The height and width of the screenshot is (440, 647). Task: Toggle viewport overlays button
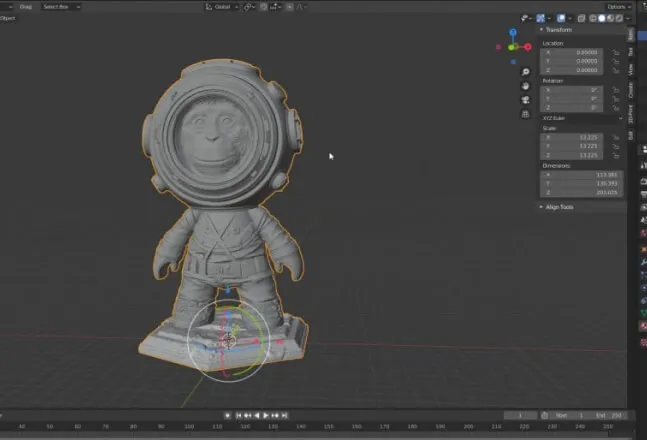tap(561, 18)
